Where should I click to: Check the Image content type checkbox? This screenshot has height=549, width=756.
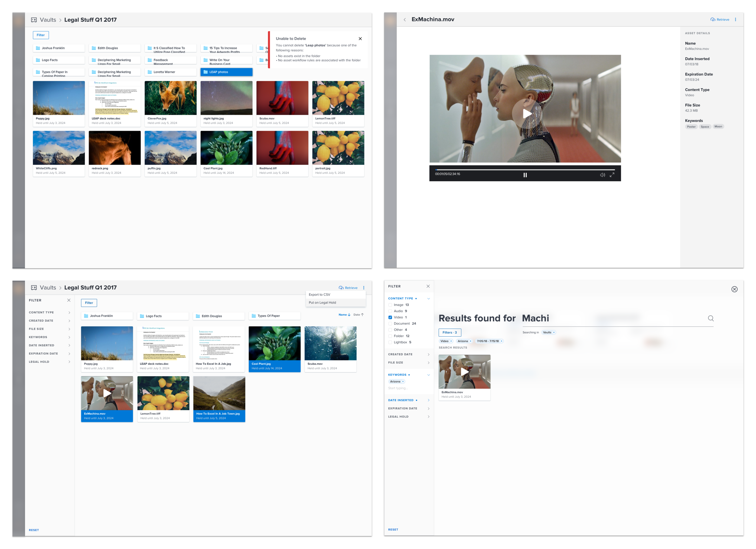click(x=390, y=305)
